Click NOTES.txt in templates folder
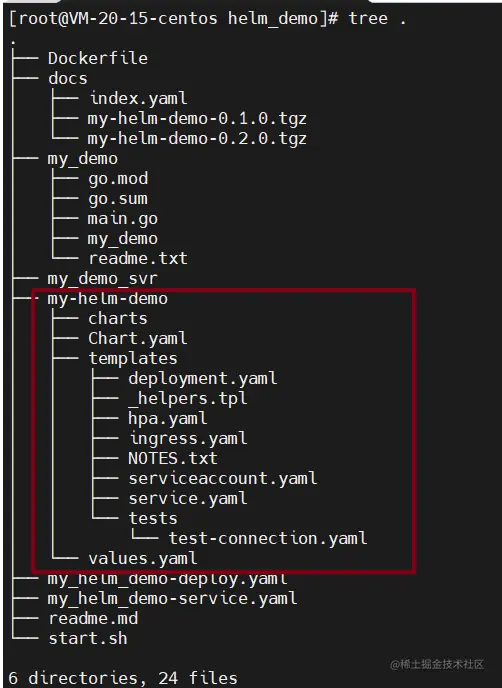 point(173,459)
